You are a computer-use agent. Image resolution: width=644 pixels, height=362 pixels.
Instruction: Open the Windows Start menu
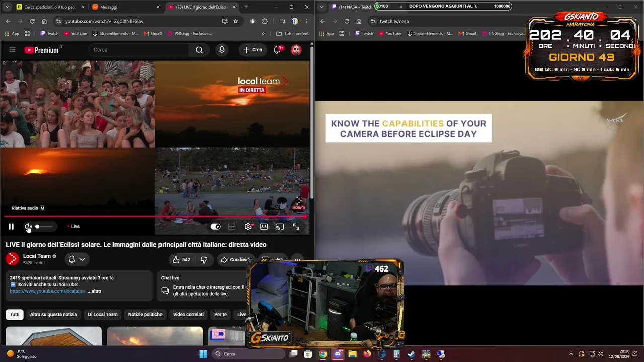coord(203,354)
